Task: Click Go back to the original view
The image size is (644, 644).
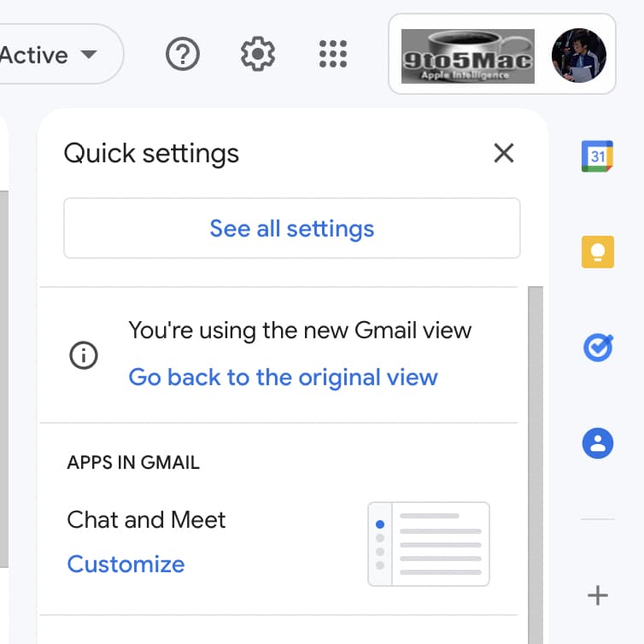Action: 283,378
